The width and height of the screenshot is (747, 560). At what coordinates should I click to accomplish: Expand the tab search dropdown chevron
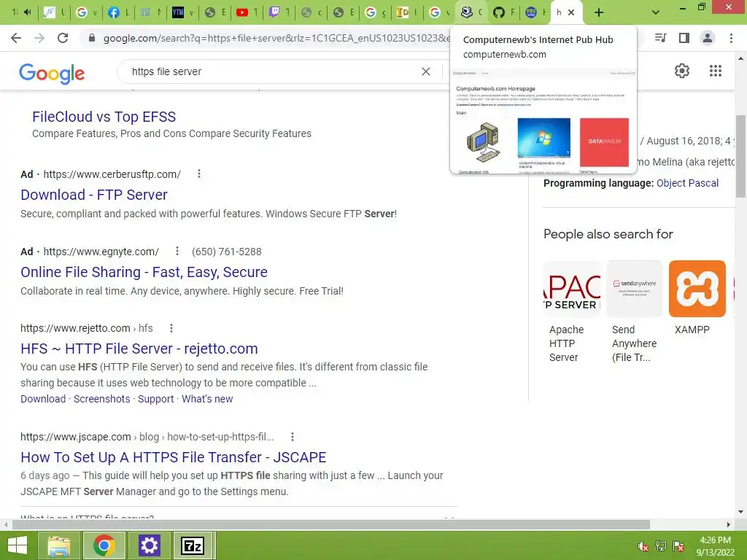click(656, 13)
